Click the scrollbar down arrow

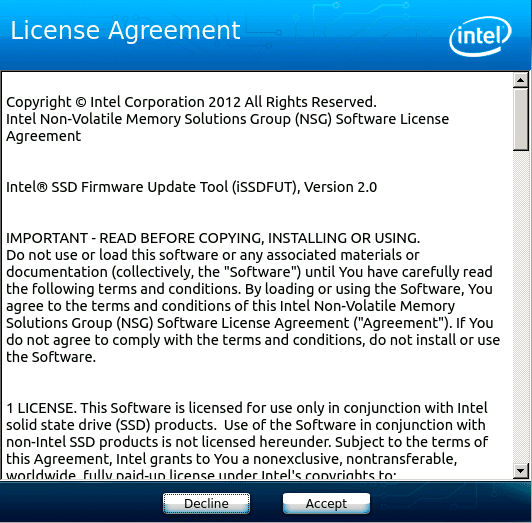pyautogui.click(x=520, y=471)
